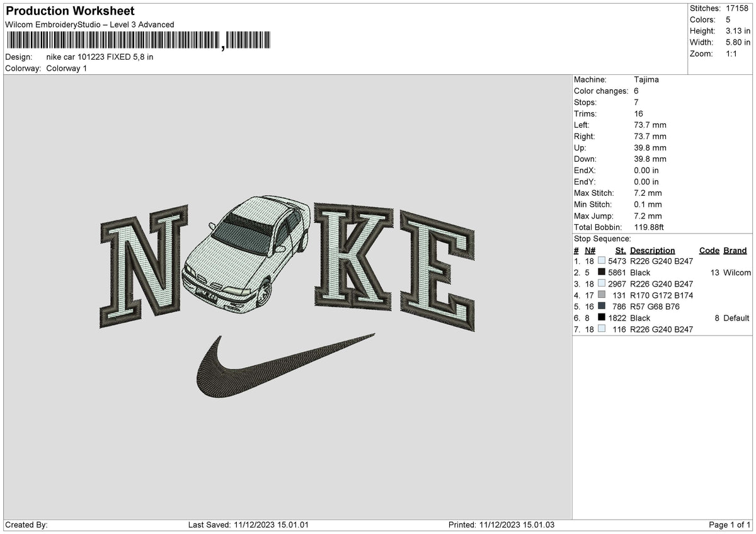Click the "Color changes:" label

601,91
